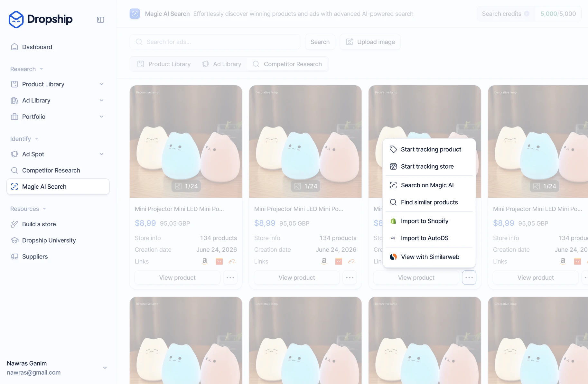
Task: Switch to the Competitor Research tab
Action: (x=287, y=64)
